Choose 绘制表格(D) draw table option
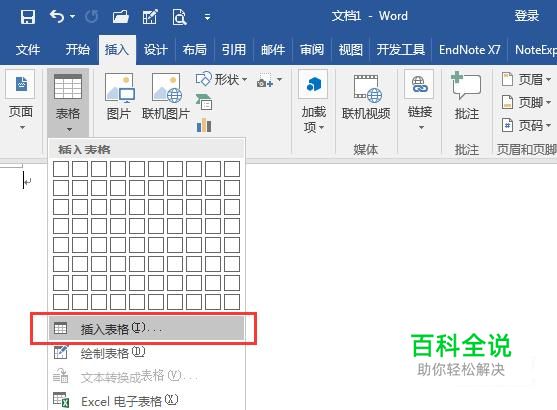This screenshot has width=557, height=410. [146, 353]
